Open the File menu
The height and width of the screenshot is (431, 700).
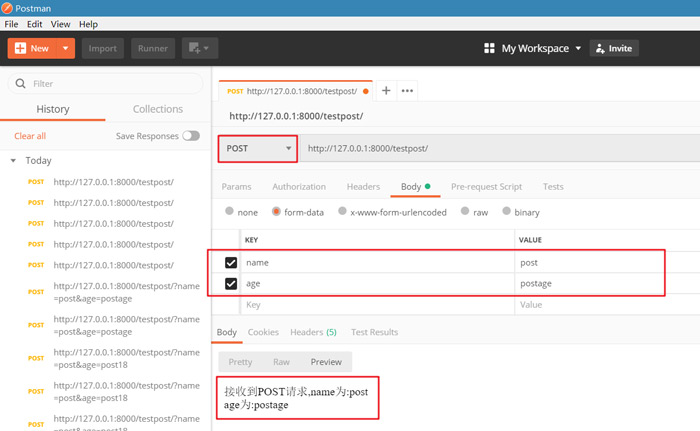tap(11, 24)
